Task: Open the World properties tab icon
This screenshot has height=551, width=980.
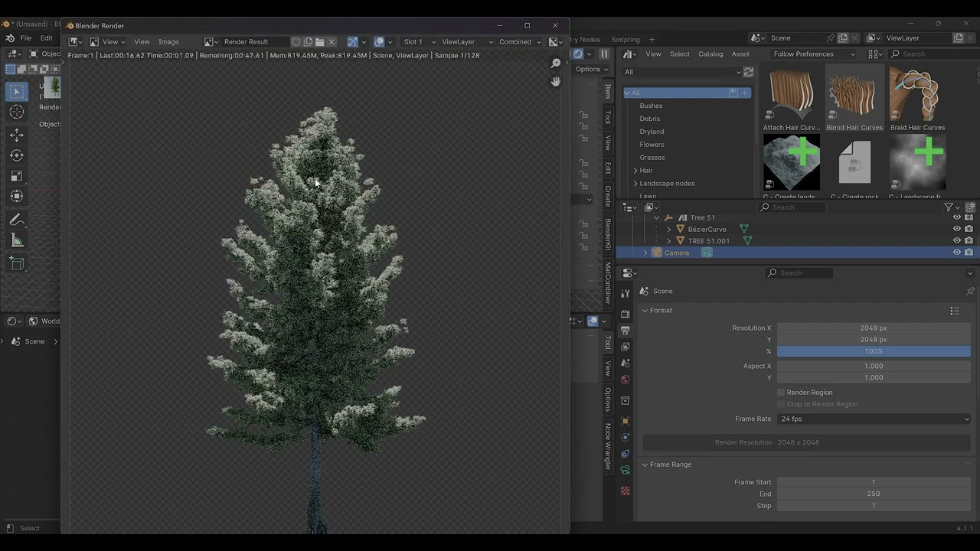Action: tap(626, 380)
